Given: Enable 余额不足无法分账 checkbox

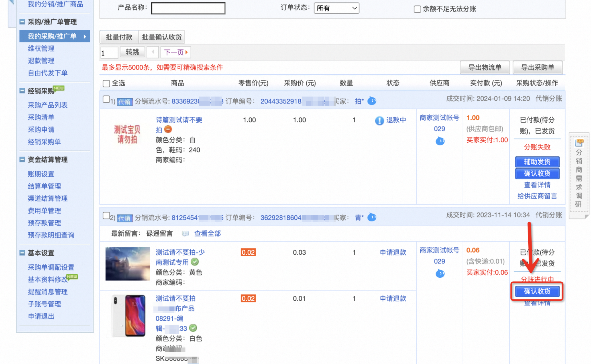Looking at the screenshot, I should coord(417,9).
